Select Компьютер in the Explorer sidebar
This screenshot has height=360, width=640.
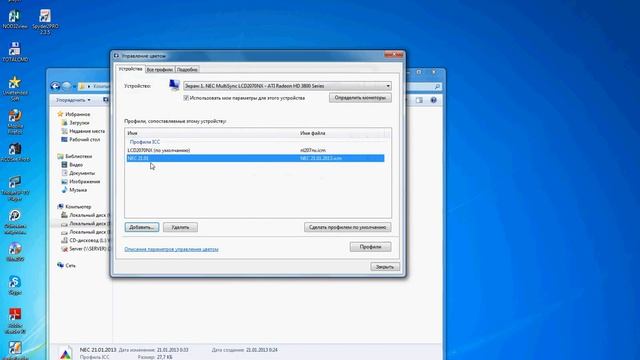[74, 207]
